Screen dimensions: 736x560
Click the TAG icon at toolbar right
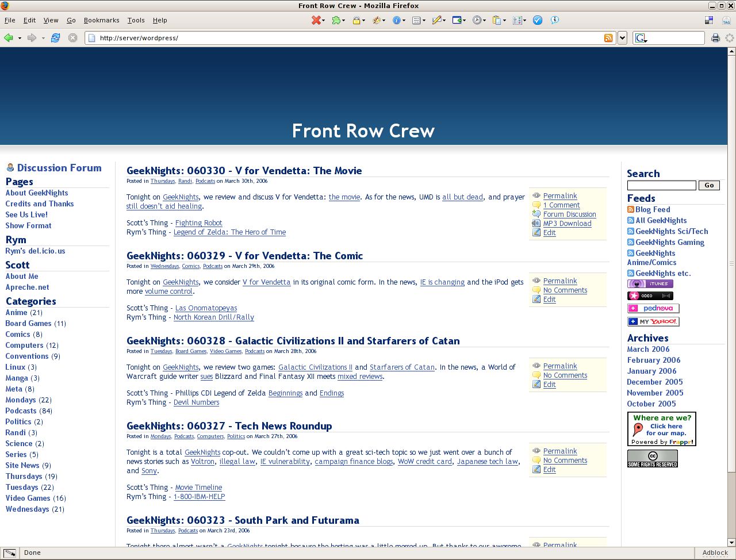point(726,21)
